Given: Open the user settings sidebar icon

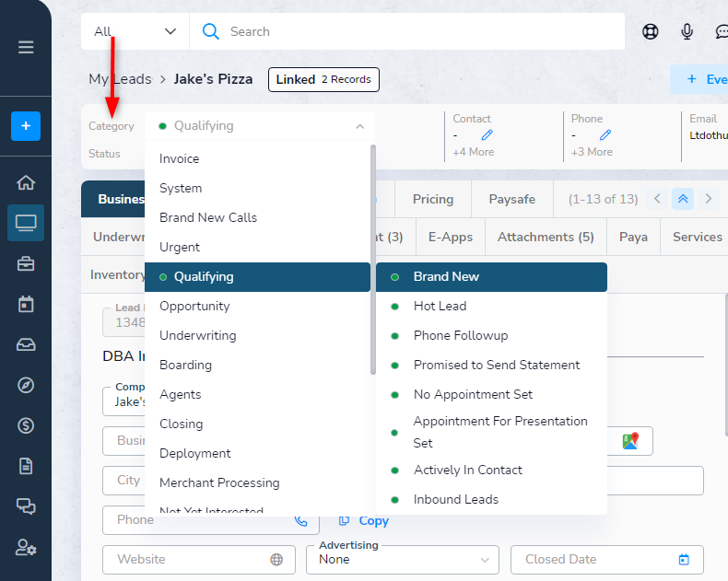Looking at the screenshot, I should click(26, 547).
